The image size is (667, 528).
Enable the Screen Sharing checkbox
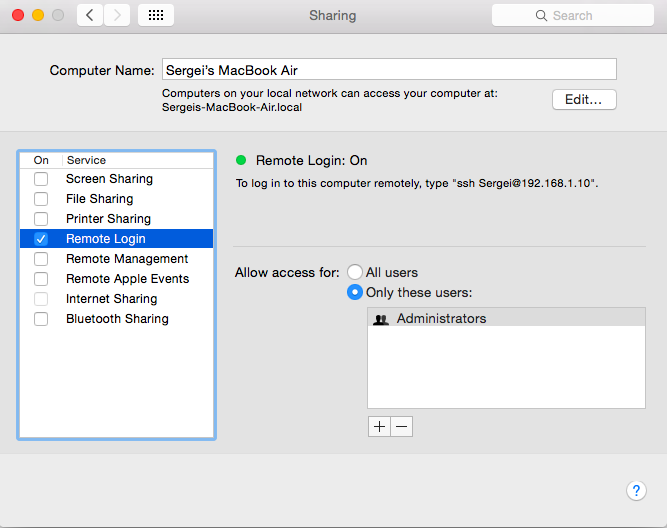[x=41, y=179]
